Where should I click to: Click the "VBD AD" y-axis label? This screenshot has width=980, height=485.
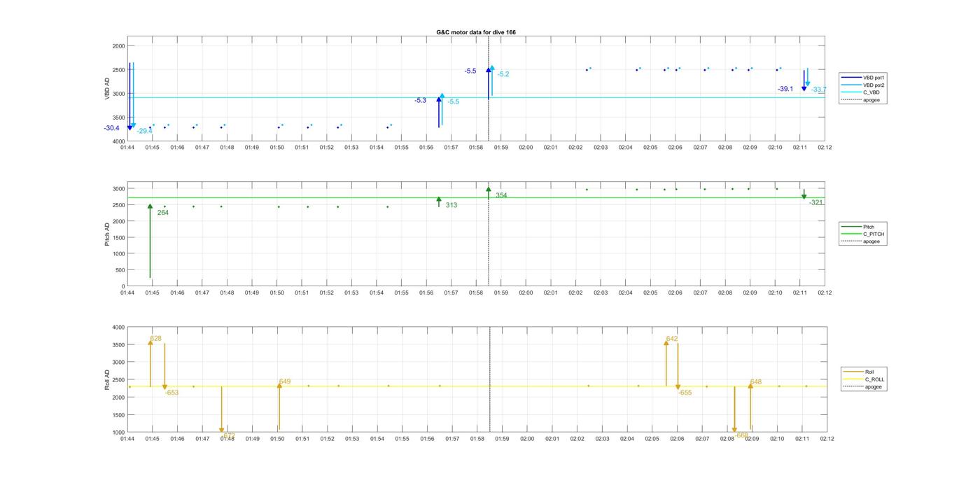click(x=108, y=88)
